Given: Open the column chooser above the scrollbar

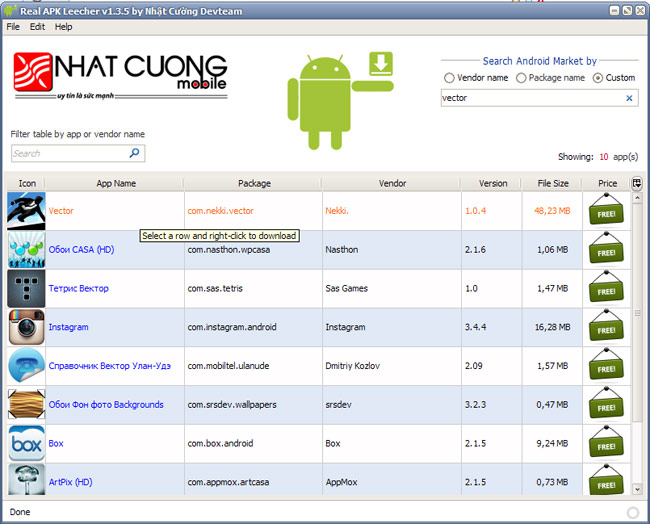Looking at the screenshot, I should click(637, 183).
